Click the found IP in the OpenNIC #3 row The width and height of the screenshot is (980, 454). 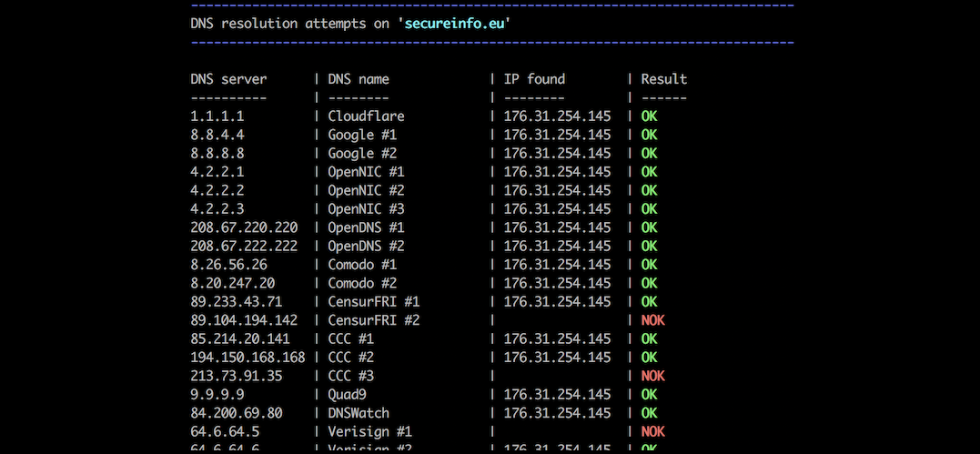pos(558,209)
